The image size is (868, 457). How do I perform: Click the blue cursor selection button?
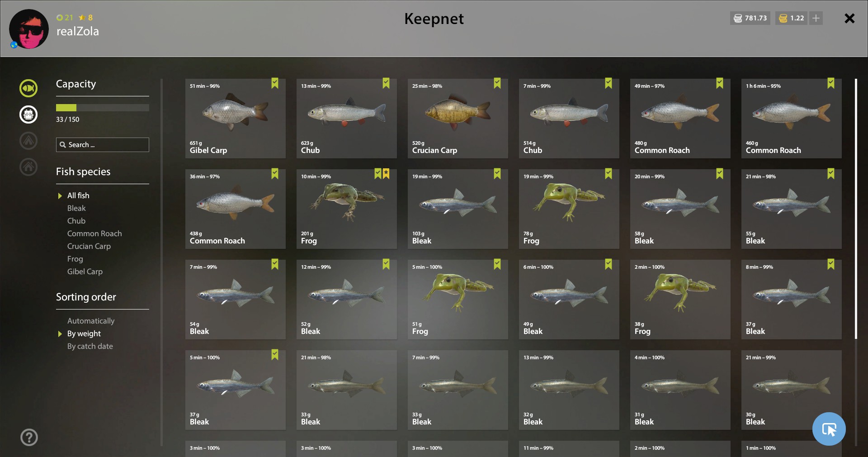tap(829, 429)
